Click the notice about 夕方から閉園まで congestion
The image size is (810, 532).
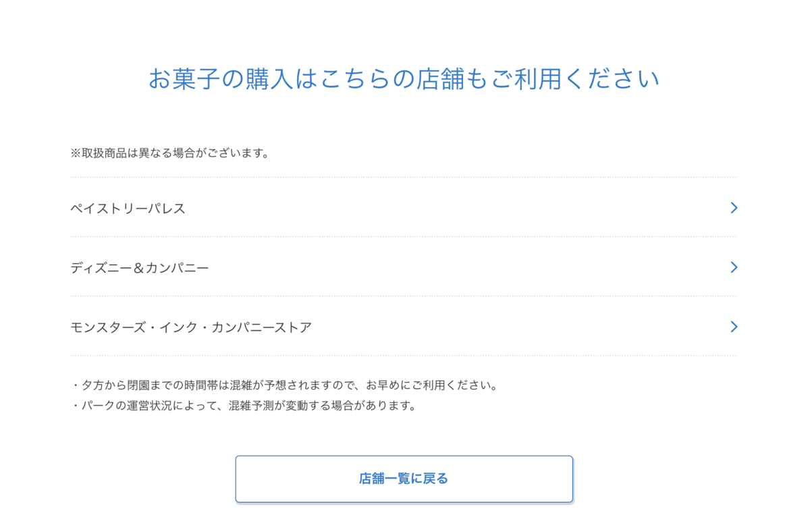point(283,386)
